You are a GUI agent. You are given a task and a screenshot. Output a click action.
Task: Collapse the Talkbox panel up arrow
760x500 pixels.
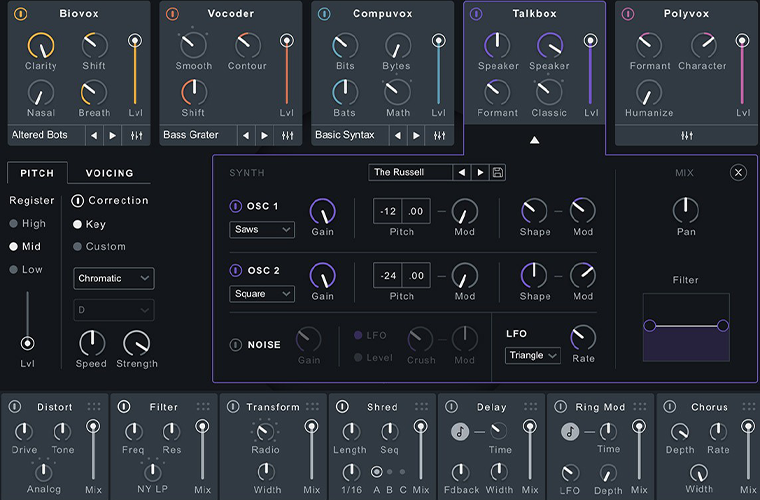[534, 140]
